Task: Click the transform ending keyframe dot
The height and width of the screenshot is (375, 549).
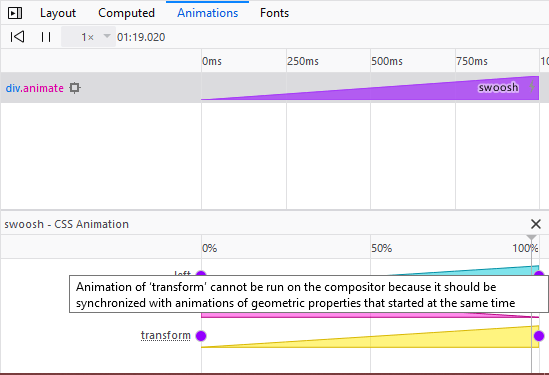Action: point(539,336)
